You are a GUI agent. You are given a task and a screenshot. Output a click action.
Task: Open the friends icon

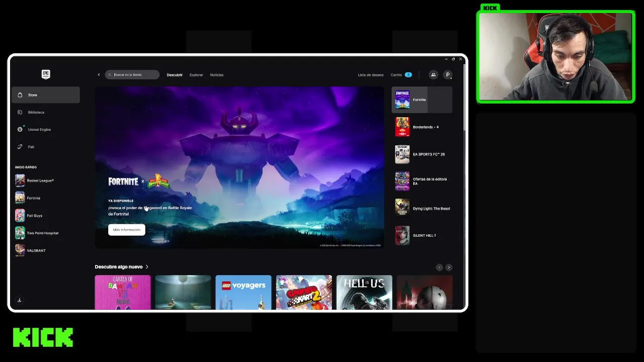[x=433, y=75]
